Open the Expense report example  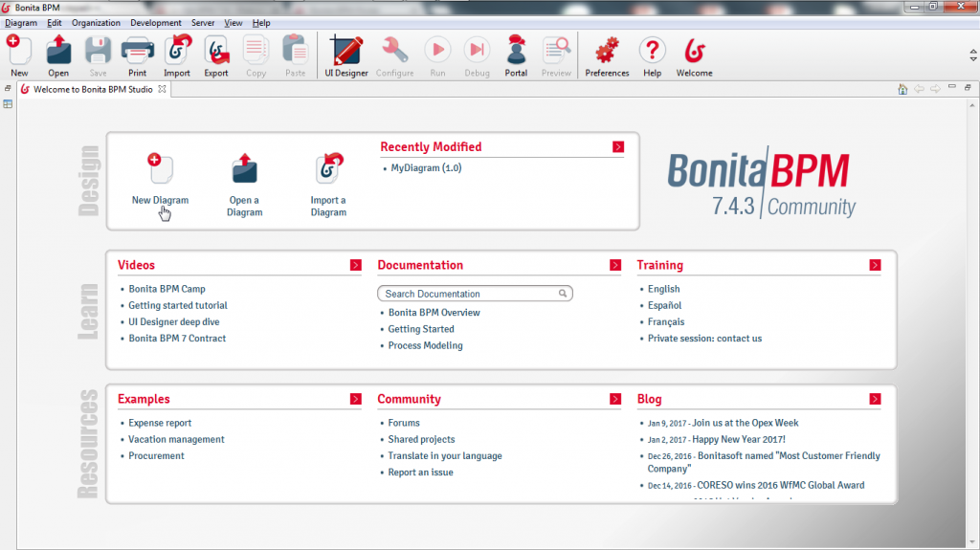pos(160,423)
